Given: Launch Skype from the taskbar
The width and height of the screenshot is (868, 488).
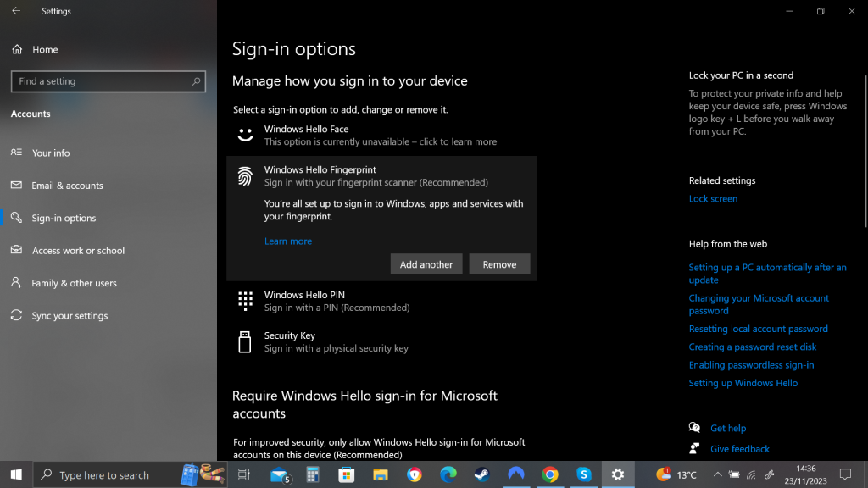Looking at the screenshot, I should (583, 474).
